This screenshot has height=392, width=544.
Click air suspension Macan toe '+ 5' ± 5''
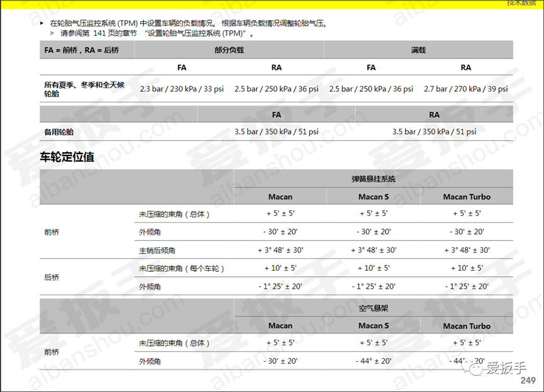click(280, 343)
